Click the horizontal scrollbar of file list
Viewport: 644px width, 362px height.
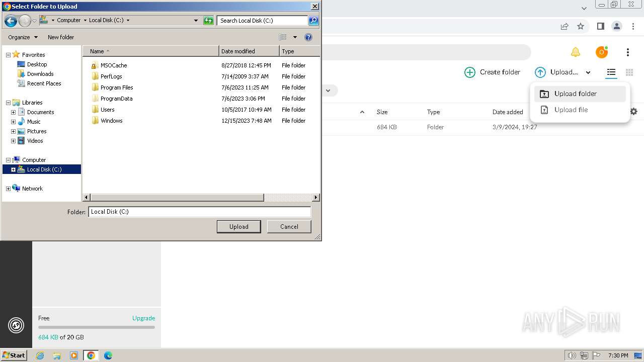point(177,198)
